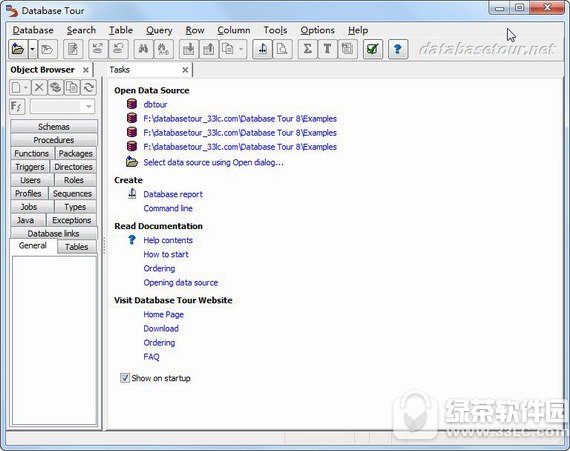Expand the arrow beside the Copy Data icon
The width and height of the screenshot is (570, 451).
pyautogui.click(x=241, y=49)
